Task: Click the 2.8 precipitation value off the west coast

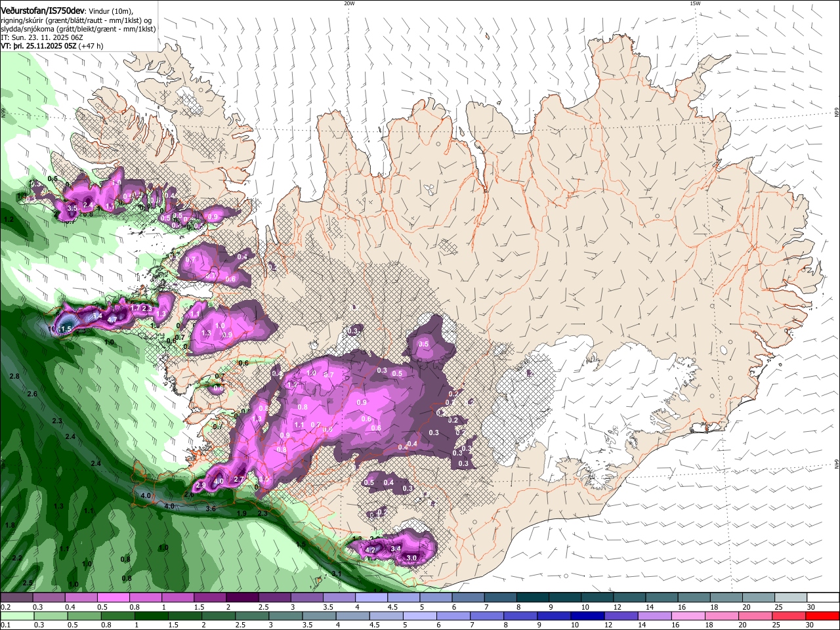Action: 14,376
